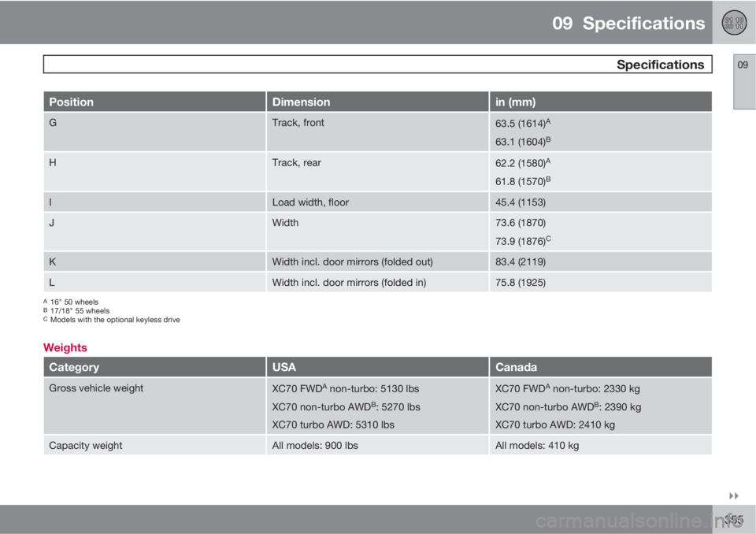Select 'Track, front' dimension cell
756x534 pixels.
pos(377,132)
